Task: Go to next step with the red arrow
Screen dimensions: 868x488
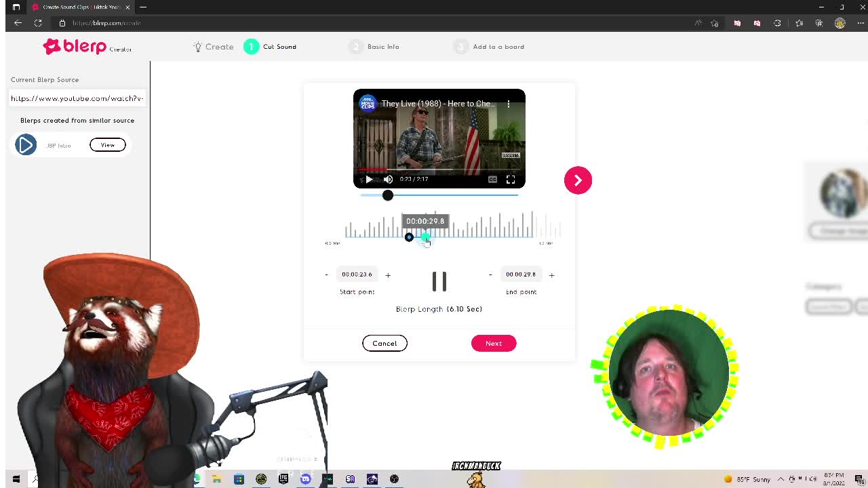Action: [x=578, y=180]
